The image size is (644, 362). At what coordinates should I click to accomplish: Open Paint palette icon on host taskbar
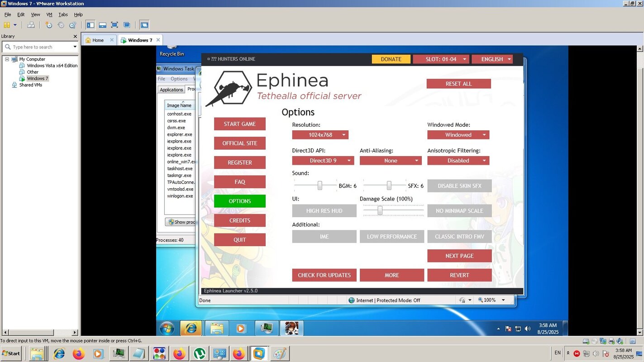click(x=280, y=353)
